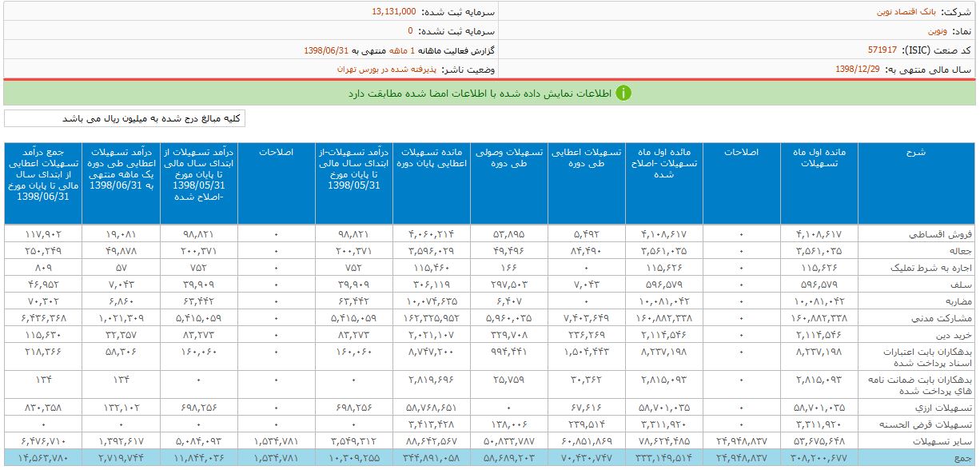Screen dimensions: 980x470
Task: Select the تسهیلات وصولی طی دوره column header
Action: pos(508,157)
